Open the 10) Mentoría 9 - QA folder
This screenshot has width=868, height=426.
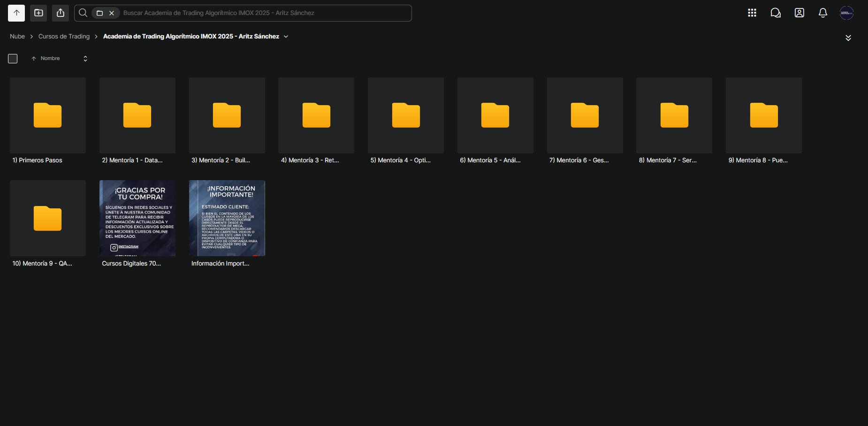click(x=48, y=218)
